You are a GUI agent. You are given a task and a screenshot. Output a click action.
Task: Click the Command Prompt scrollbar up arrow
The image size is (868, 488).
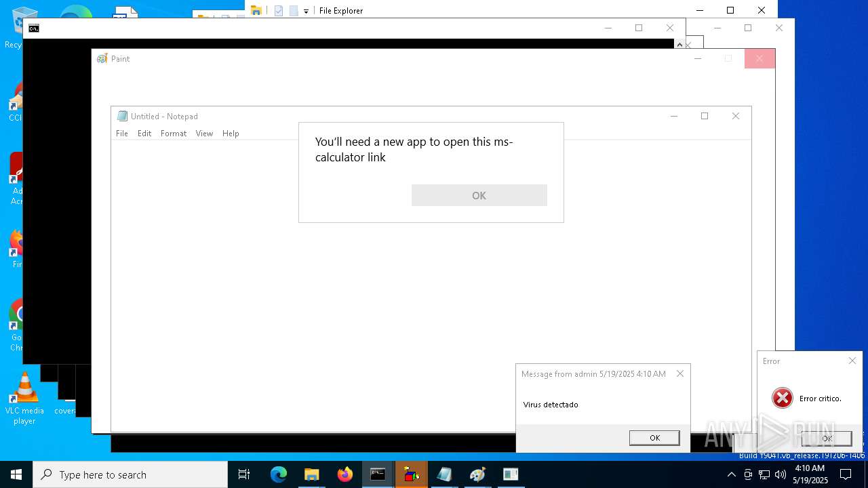point(679,44)
